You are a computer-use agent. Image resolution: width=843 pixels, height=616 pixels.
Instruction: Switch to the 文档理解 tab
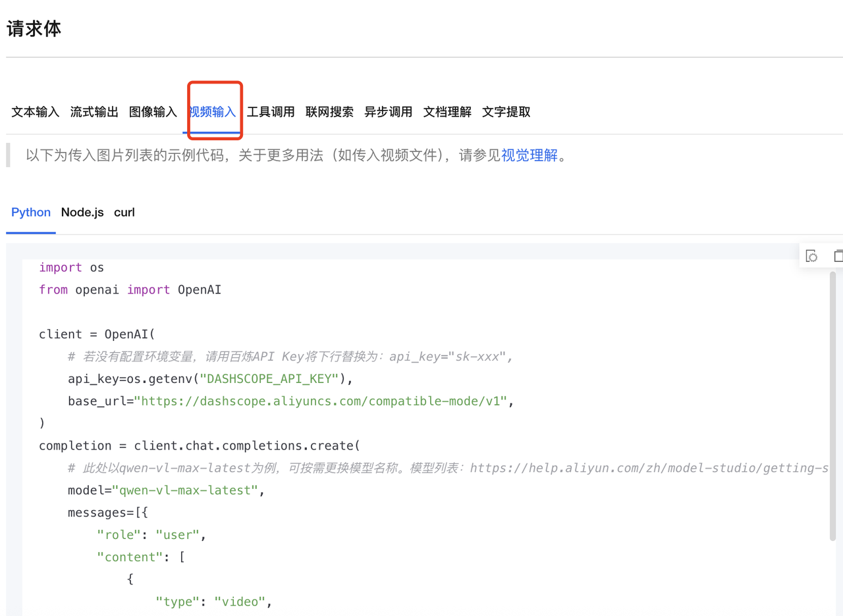(x=447, y=112)
